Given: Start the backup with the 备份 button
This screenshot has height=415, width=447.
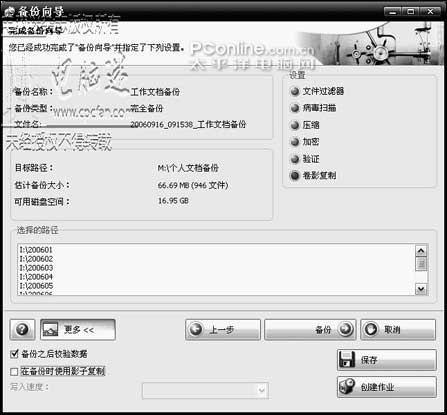Looking at the screenshot, I should 310,330.
